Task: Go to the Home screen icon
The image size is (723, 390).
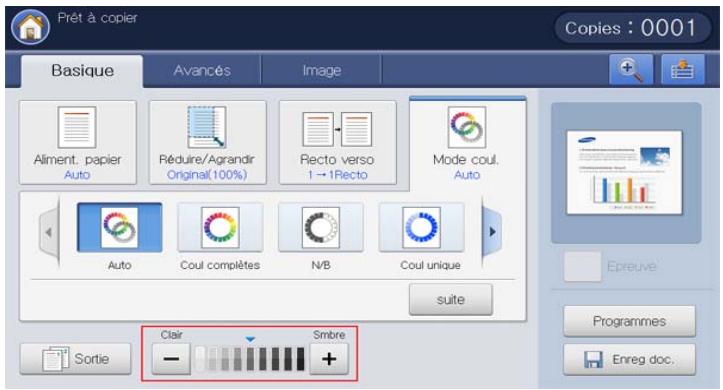Action: (30, 27)
